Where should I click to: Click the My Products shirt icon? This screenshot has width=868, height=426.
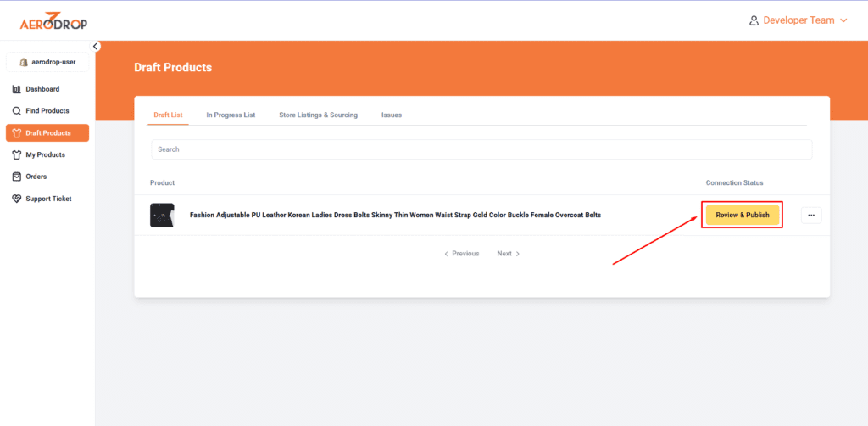[17, 155]
